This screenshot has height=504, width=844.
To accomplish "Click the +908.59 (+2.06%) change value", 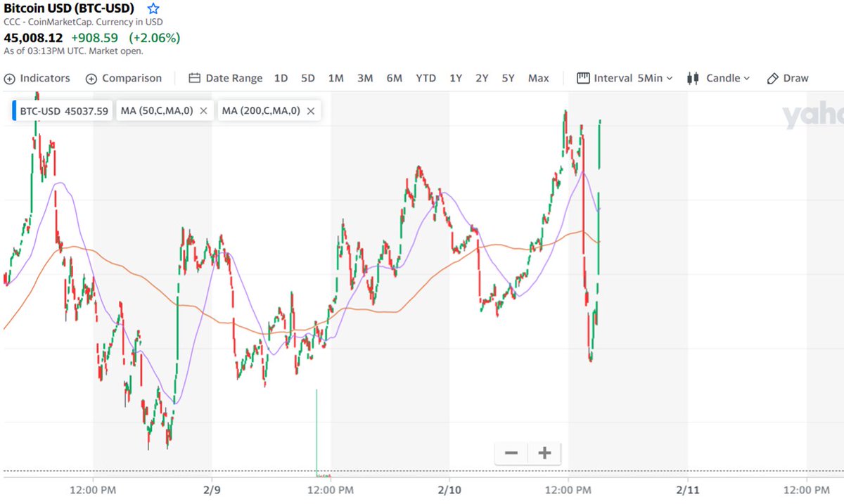I will (126, 37).
